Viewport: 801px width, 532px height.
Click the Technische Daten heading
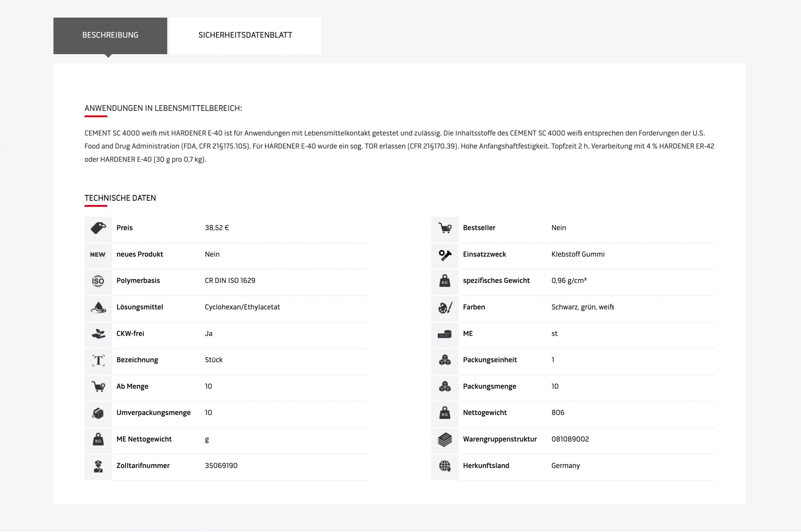(120, 198)
